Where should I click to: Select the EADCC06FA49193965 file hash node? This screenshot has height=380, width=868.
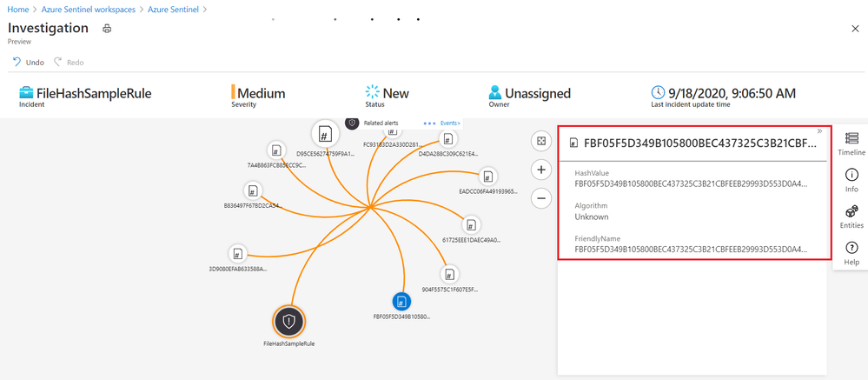coord(487,177)
